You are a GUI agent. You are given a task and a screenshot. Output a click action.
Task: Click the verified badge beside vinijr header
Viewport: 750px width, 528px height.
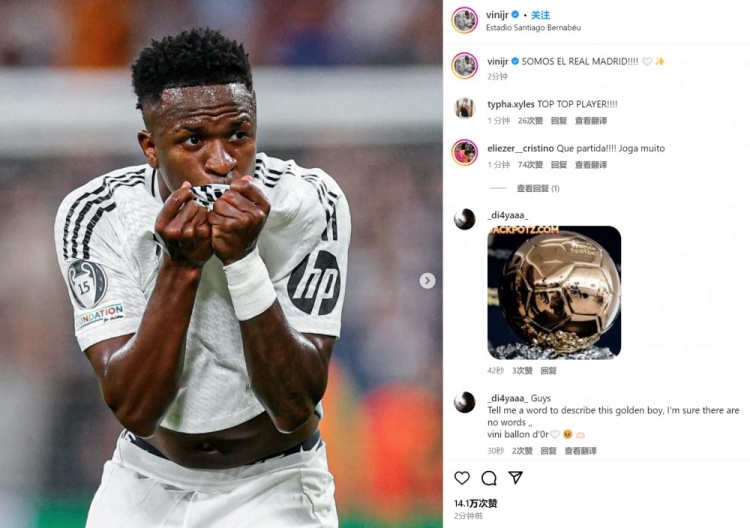515,14
